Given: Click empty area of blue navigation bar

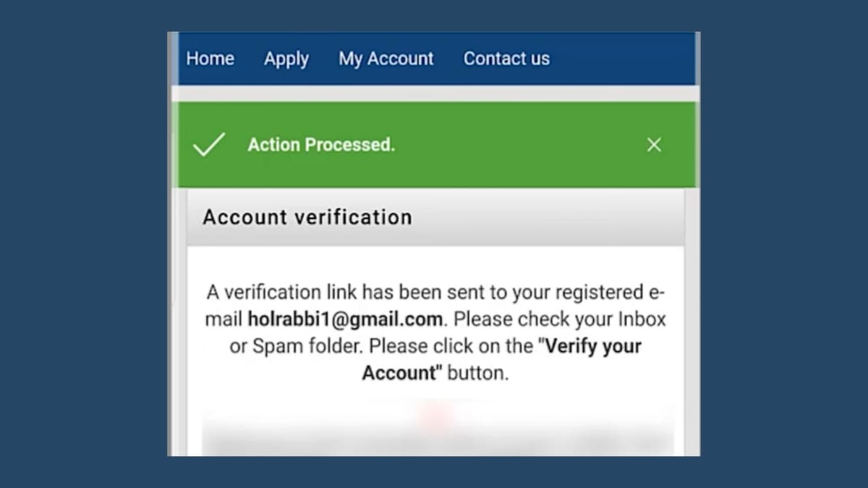Looking at the screenshot, I should (x=622, y=59).
